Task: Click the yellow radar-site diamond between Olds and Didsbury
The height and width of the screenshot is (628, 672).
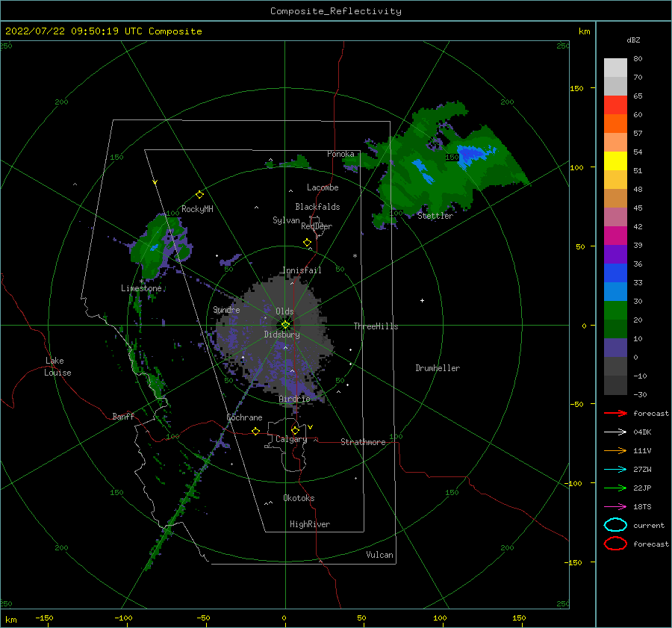Action: point(285,325)
